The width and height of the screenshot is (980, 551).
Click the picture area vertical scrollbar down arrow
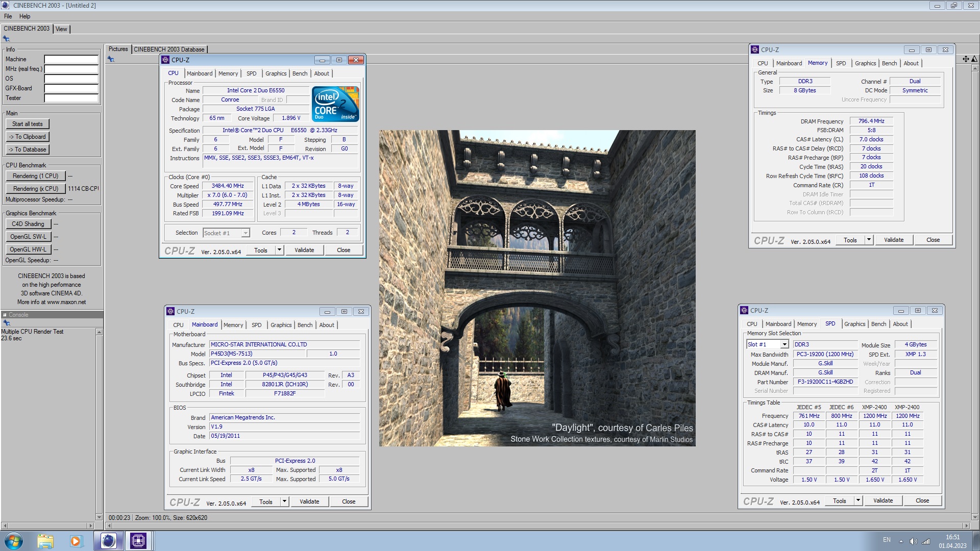975,517
